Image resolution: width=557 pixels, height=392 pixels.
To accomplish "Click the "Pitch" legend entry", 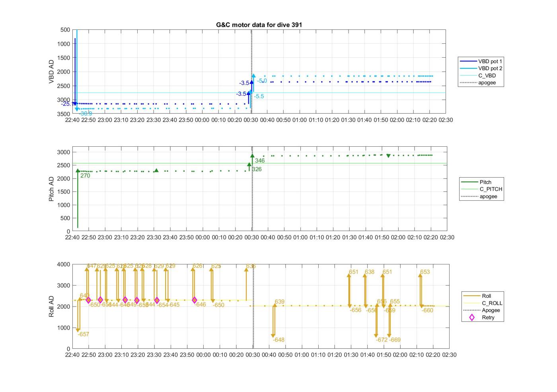I will click(x=476, y=182).
